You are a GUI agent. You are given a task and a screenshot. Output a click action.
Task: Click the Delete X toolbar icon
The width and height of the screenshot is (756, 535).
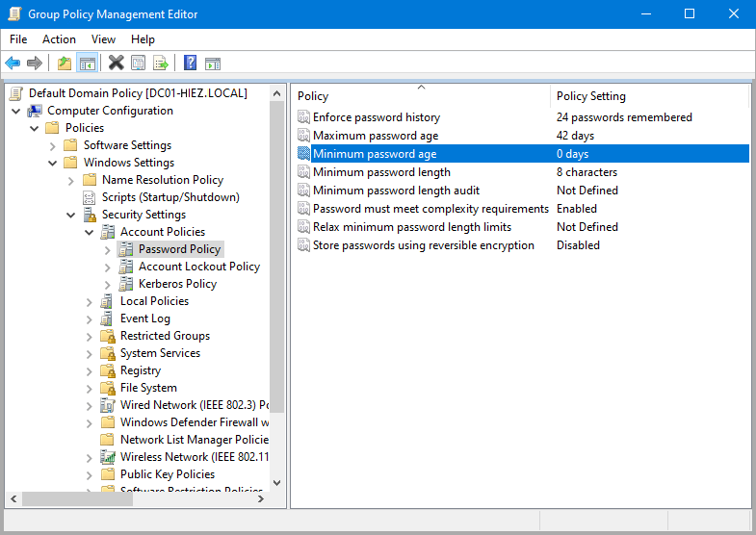[116, 64]
